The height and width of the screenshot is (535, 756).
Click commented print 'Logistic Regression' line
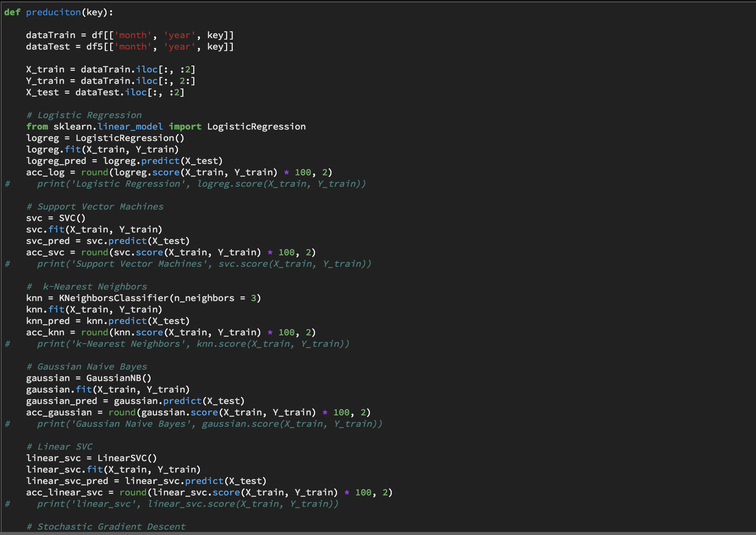tap(186, 184)
